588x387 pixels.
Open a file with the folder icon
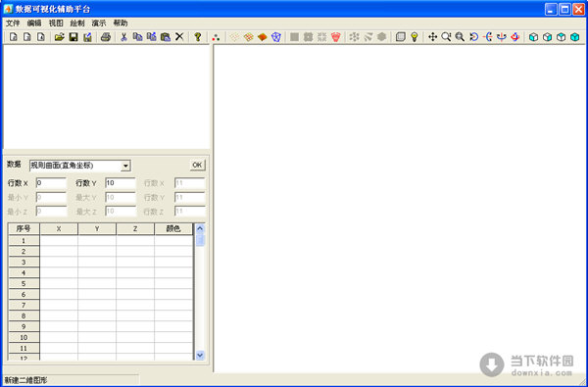[x=59, y=37]
